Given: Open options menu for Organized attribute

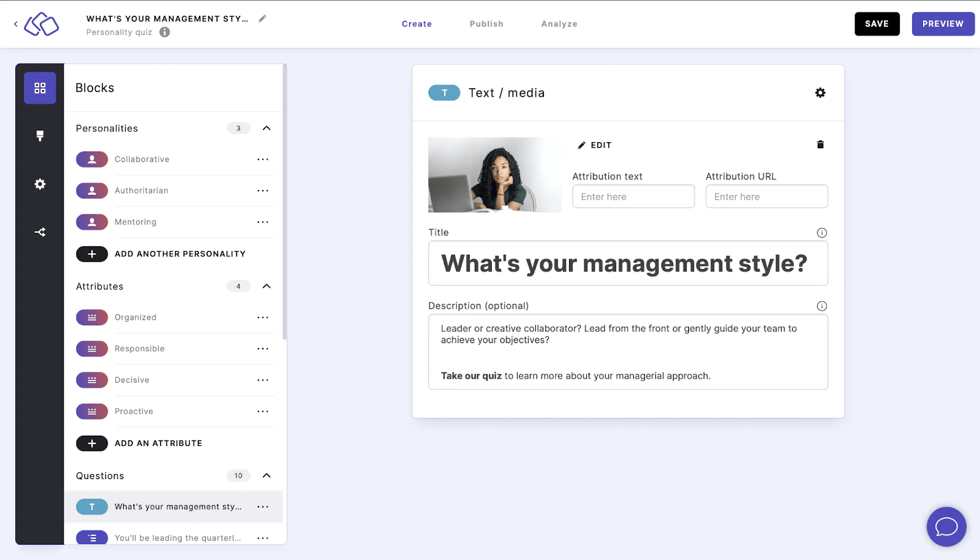Looking at the screenshot, I should 263,317.
